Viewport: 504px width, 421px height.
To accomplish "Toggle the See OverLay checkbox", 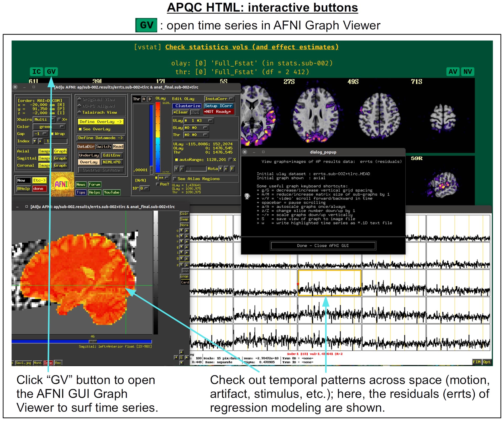I will [x=80, y=129].
